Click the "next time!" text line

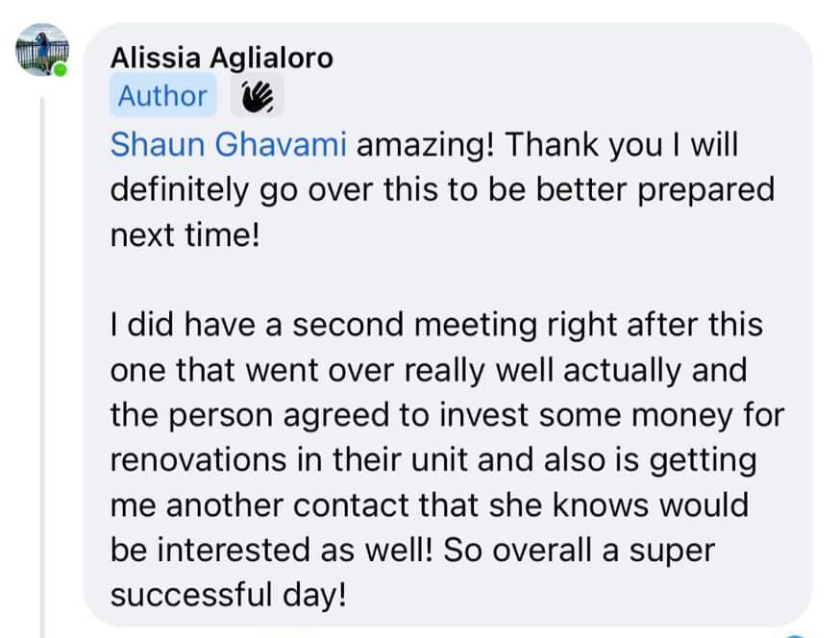click(x=185, y=235)
